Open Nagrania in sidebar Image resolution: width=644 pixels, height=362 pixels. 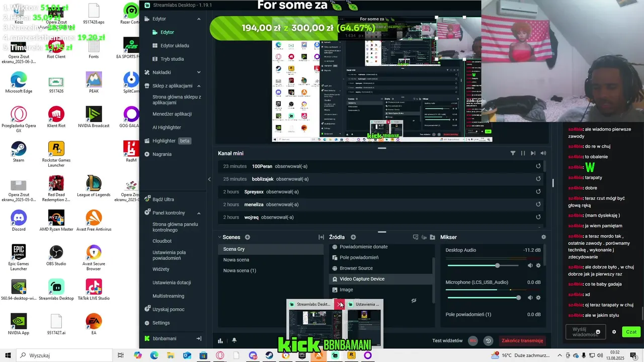point(162,154)
